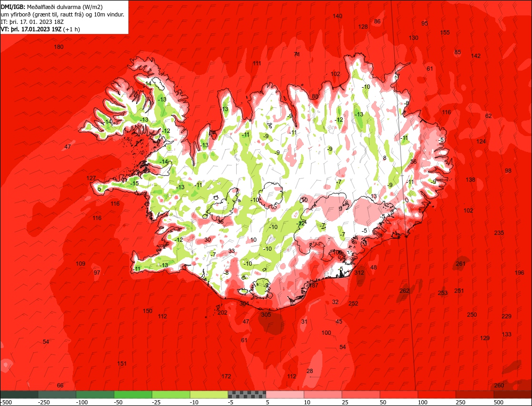Screen dimensions: 532x406
Task: Click the red swatch between 100 and 250
Action: [x=437, y=394]
